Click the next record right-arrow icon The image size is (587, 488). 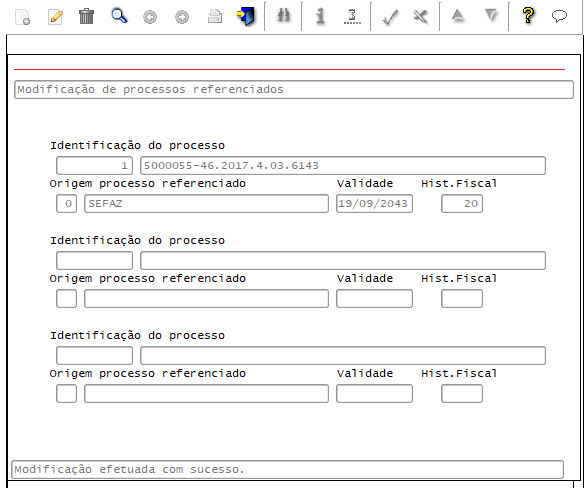182,17
